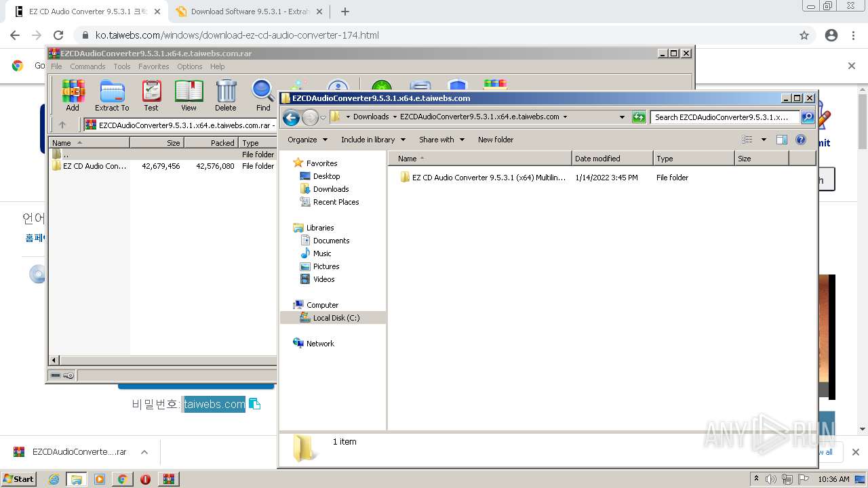
Task: Click Extract To in WinRAR toolbar
Action: point(112,95)
